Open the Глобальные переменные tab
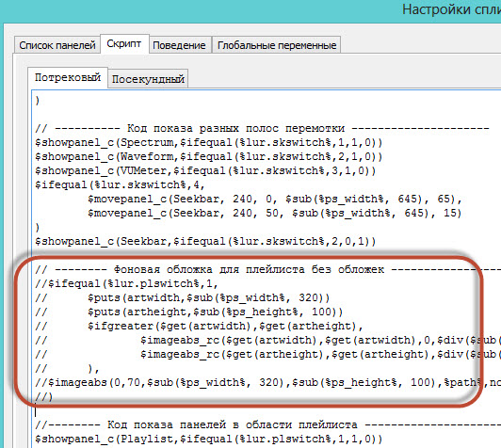Viewport: 501px width, 448px height. point(277,45)
